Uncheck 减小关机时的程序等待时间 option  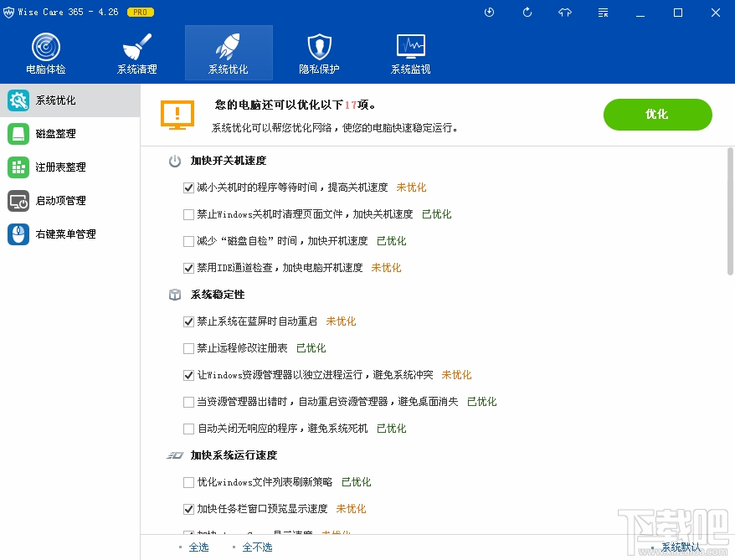coord(188,188)
